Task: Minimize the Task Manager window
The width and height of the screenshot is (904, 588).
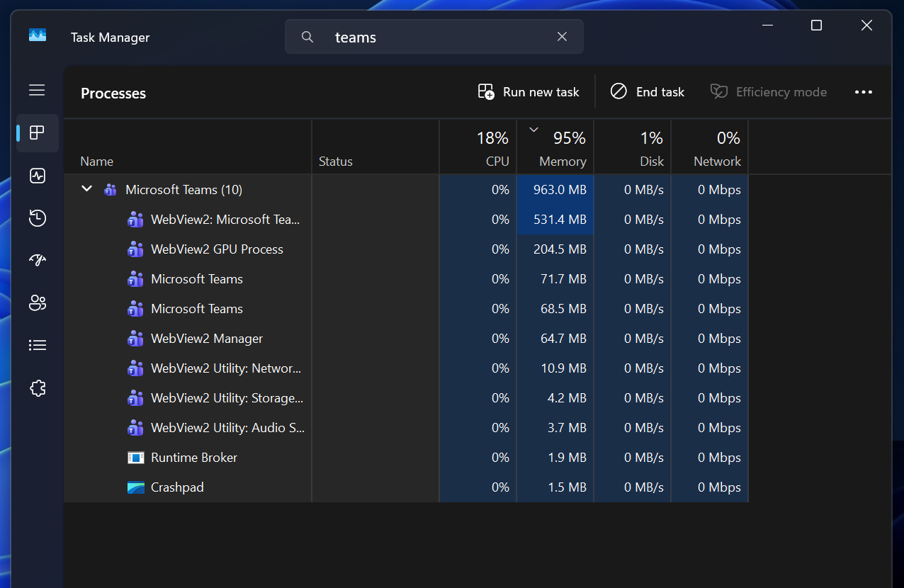Action: [x=767, y=26]
